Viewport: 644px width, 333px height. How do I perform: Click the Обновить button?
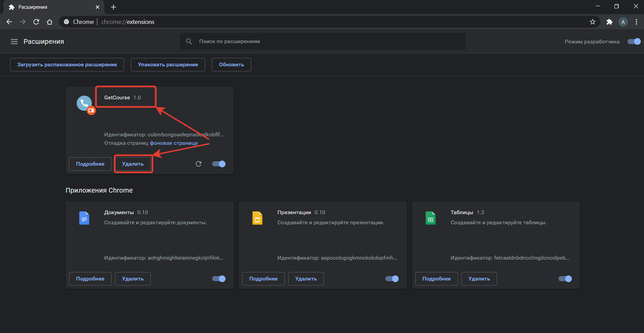pos(231,64)
